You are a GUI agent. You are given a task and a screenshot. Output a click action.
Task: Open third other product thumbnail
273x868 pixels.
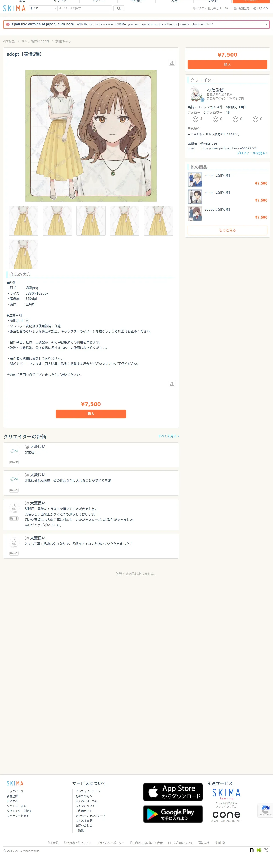[195, 214]
